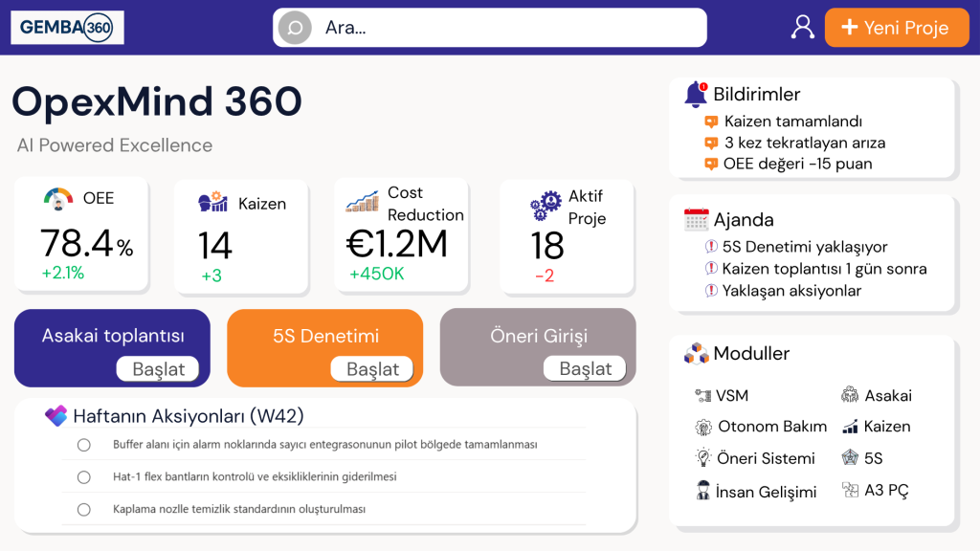The height and width of the screenshot is (551, 980).
Task: Open the Kaizen module entry
Action: coord(876,427)
